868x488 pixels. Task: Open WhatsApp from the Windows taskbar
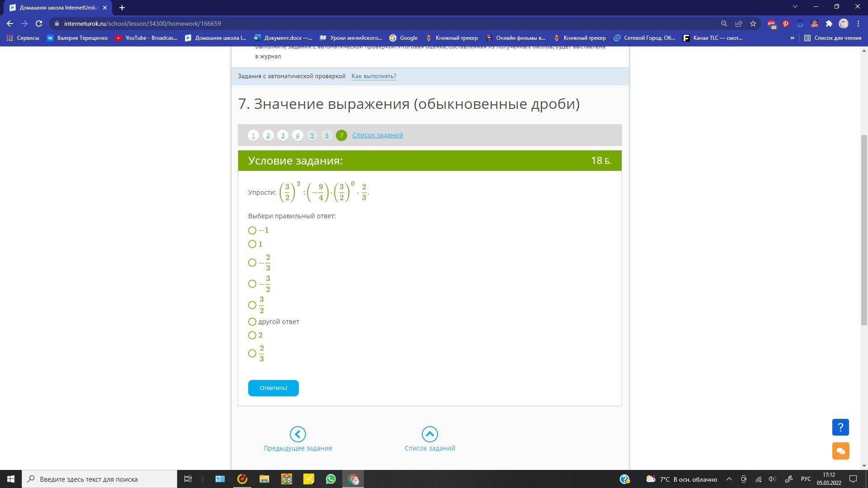331,479
